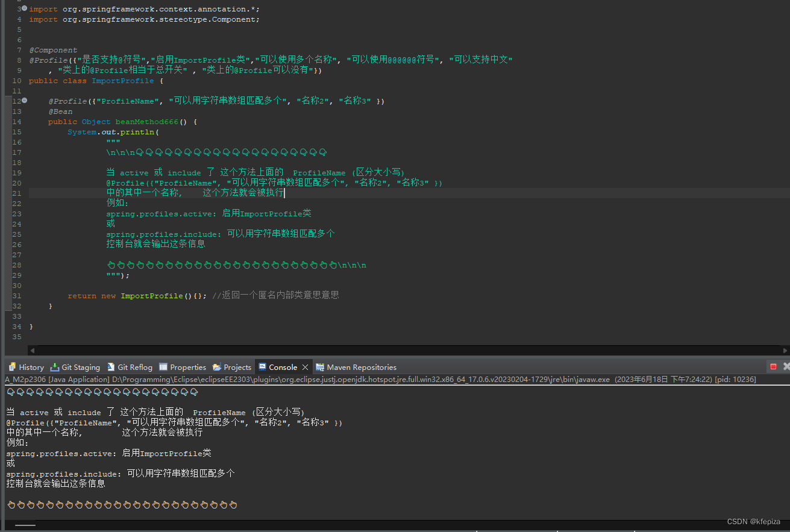Viewport: 790px width, 532px height.
Task: Close the Console view tab
Action: tap(305, 367)
